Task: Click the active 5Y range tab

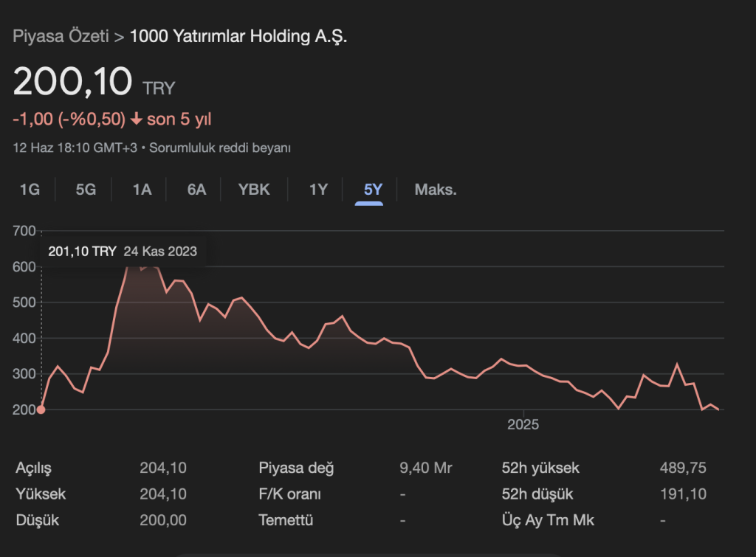Action: pos(373,190)
